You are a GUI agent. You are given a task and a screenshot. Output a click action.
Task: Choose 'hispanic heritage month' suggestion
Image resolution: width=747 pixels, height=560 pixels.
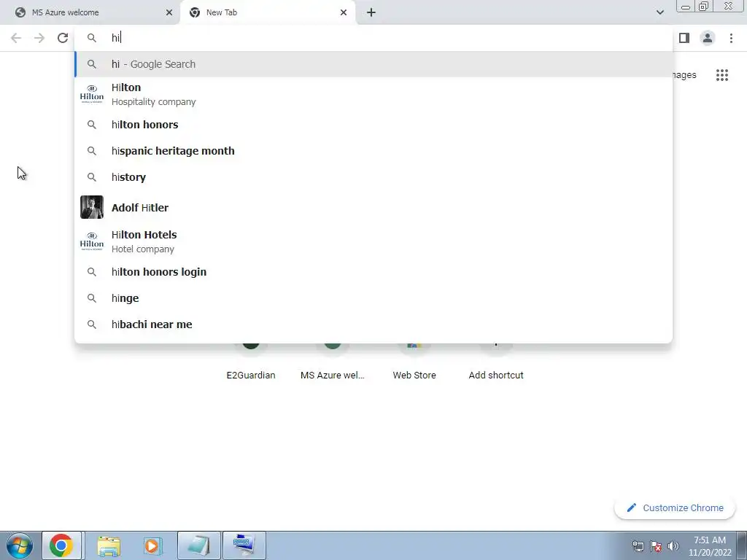374,151
